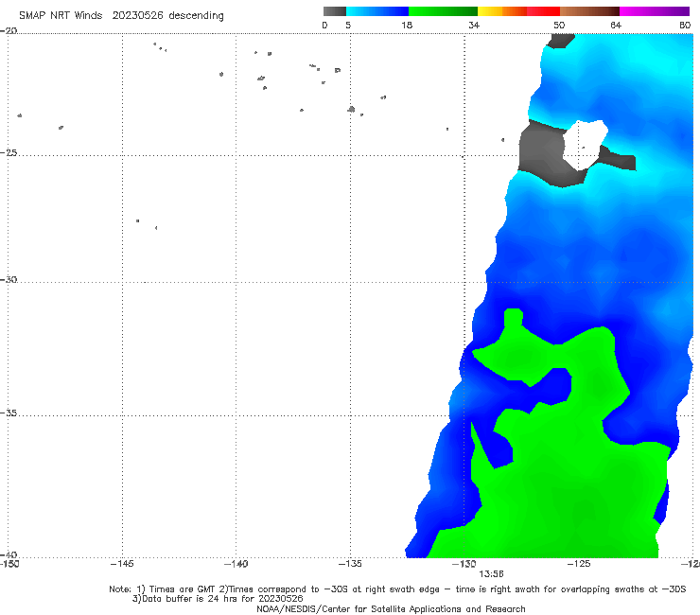Viewport: 700px width, 615px height.
Task: Click the note line starting 'Note: 1) Times are GMT'
Action: click(397, 589)
